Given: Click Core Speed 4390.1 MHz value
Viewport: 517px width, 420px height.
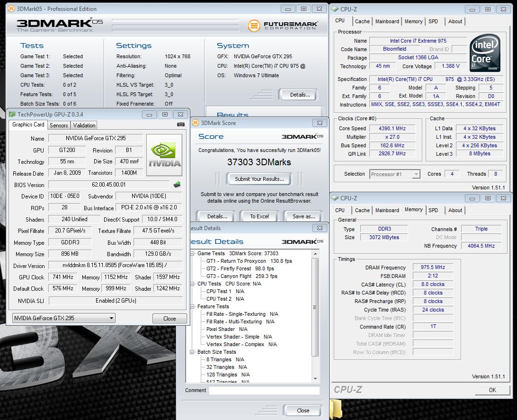Looking at the screenshot, I should coord(392,129).
